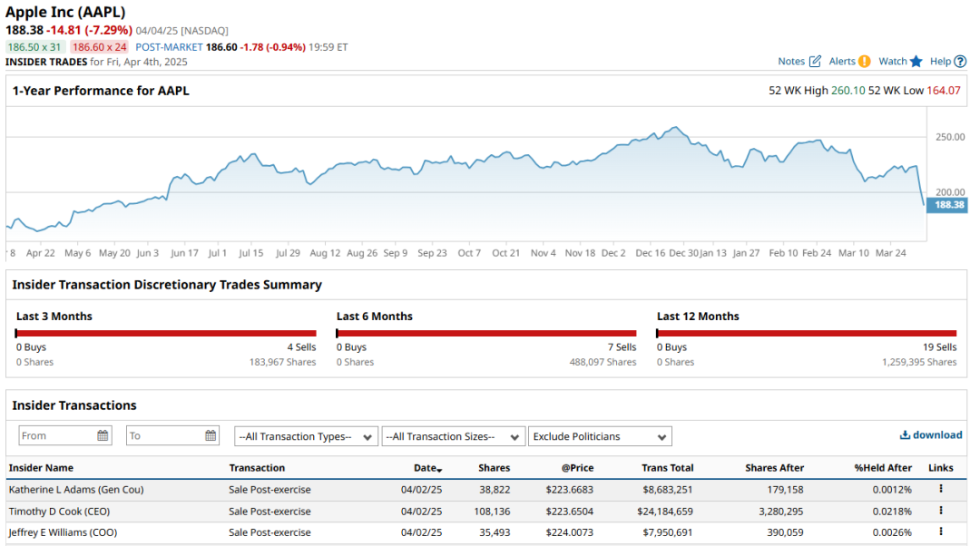Click the 19 Sells count text

[x=940, y=346]
